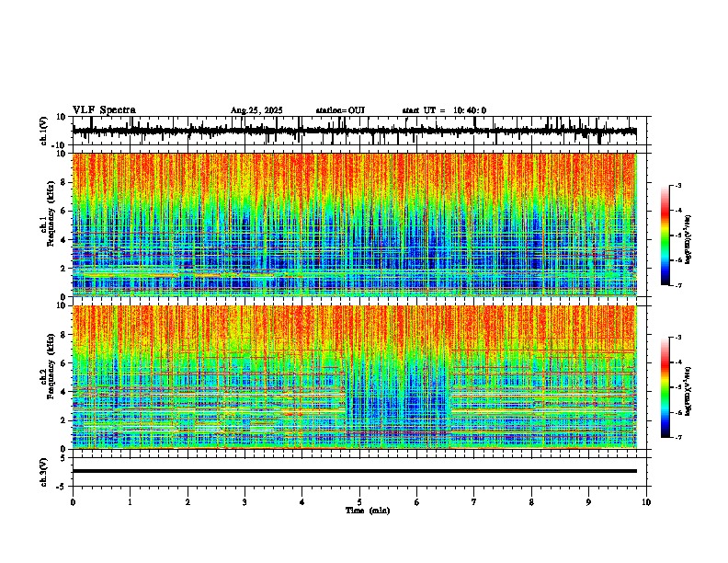This screenshot has height=563, width=728.
Task: Click the ch.1 color scale bar
Action: point(665,236)
